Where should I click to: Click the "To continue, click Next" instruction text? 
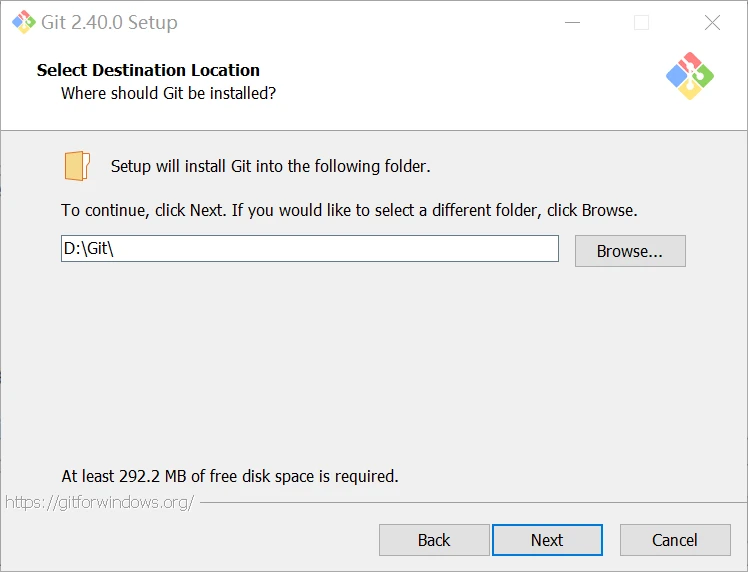click(x=349, y=211)
